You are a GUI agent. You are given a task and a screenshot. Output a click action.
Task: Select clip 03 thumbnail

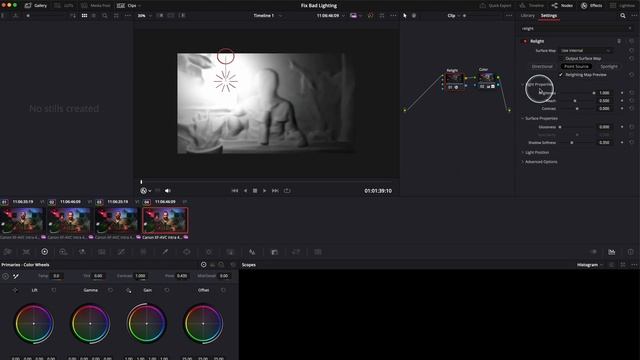117,220
